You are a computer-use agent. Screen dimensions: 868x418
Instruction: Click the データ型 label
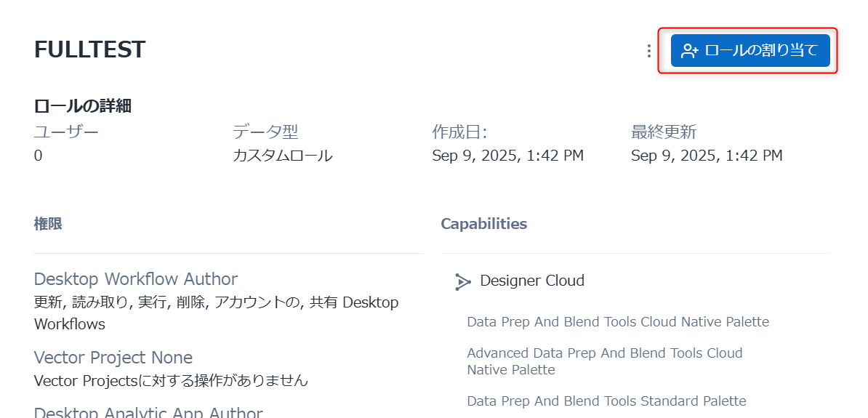click(x=265, y=132)
